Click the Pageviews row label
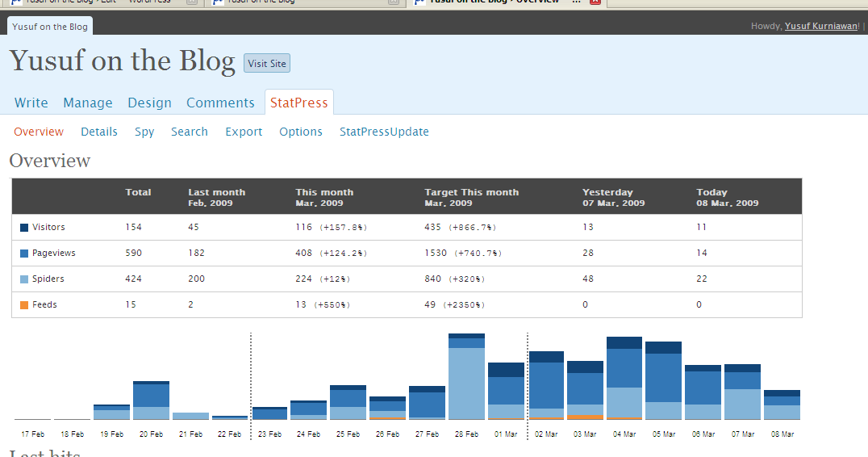 point(54,254)
